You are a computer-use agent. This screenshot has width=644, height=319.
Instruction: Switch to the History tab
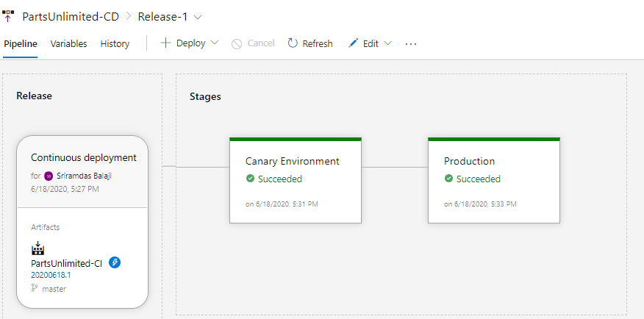(115, 43)
